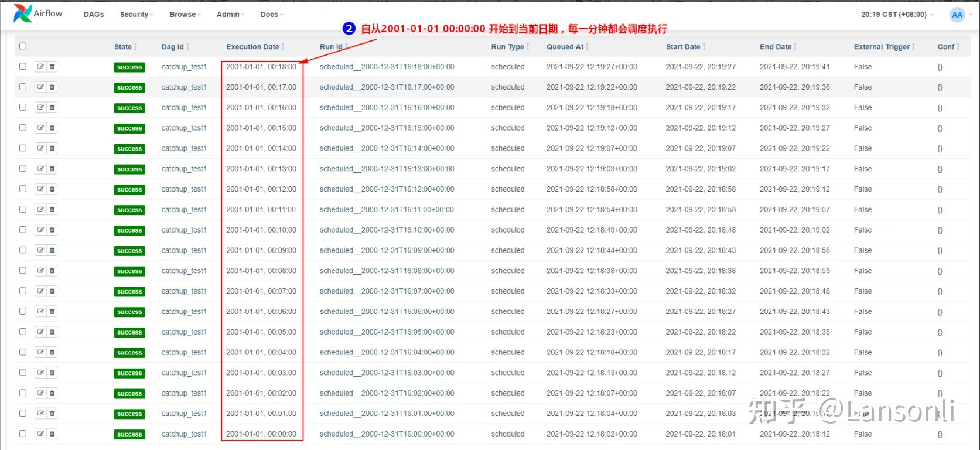
Task: Sort the table by Dag Id
Action: pos(175,47)
